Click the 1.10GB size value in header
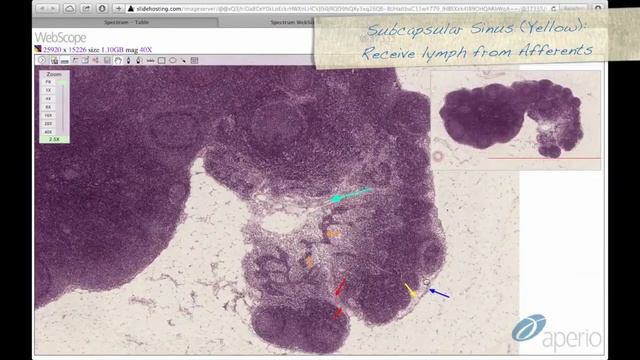 (x=112, y=50)
